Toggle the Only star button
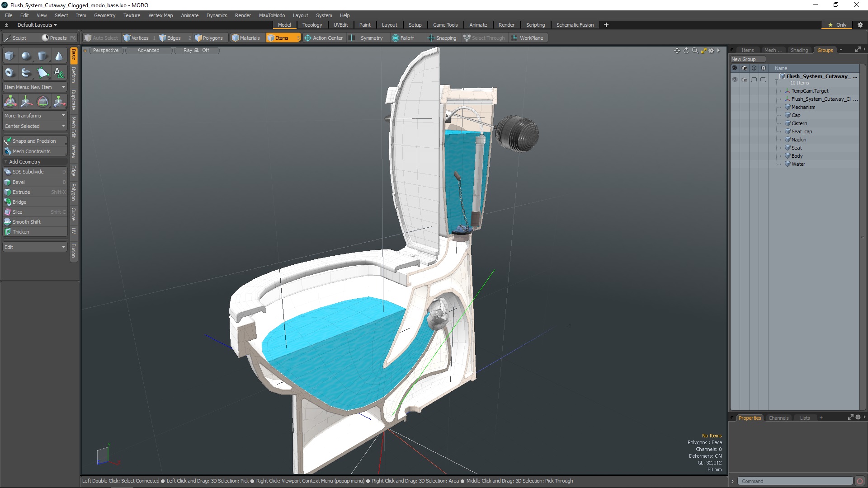868x488 pixels. 837,25
